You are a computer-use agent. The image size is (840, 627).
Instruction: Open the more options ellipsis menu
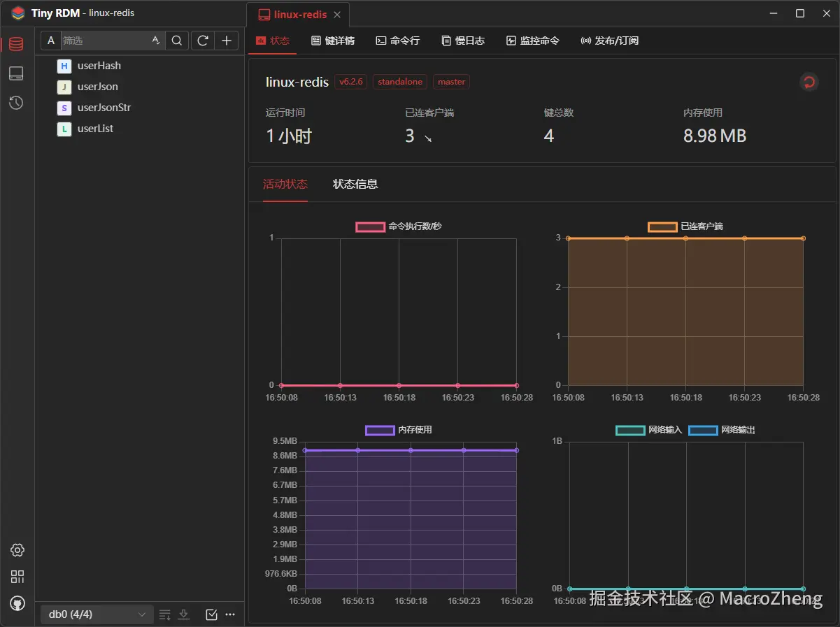(230, 614)
